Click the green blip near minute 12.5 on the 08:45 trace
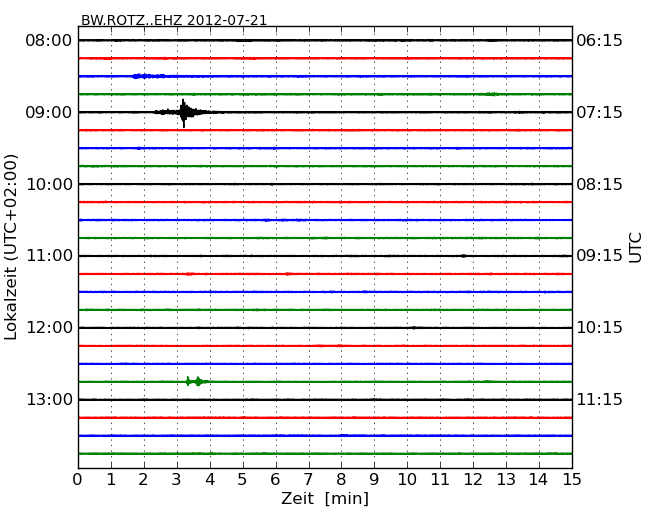This screenshot has height=520, width=650. (491, 94)
